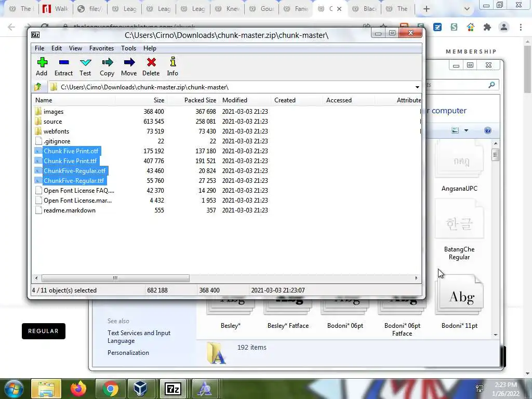Open the MEMBERSHIP link on the webpage
The image size is (532, 399).
(471, 51)
